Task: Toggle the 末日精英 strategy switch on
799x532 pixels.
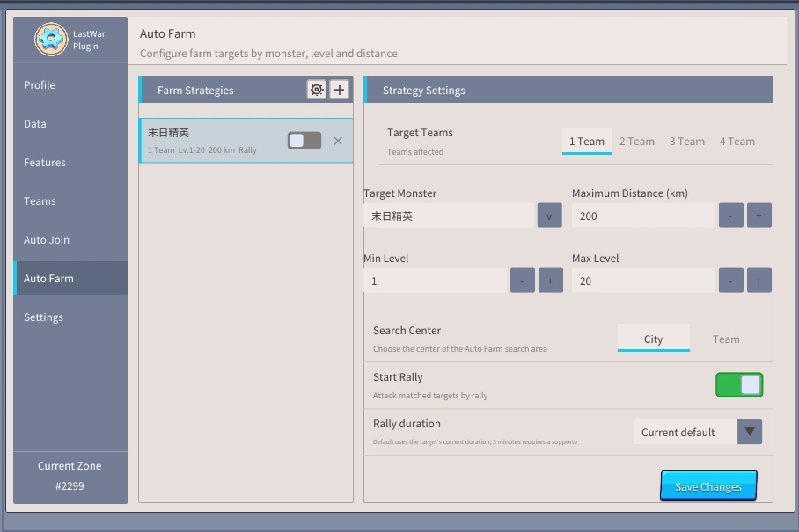Action: 304,141
